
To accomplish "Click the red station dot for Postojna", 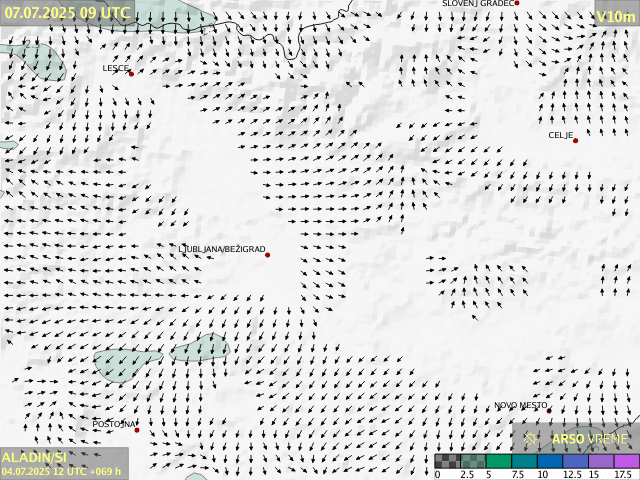I will (137, 430).
